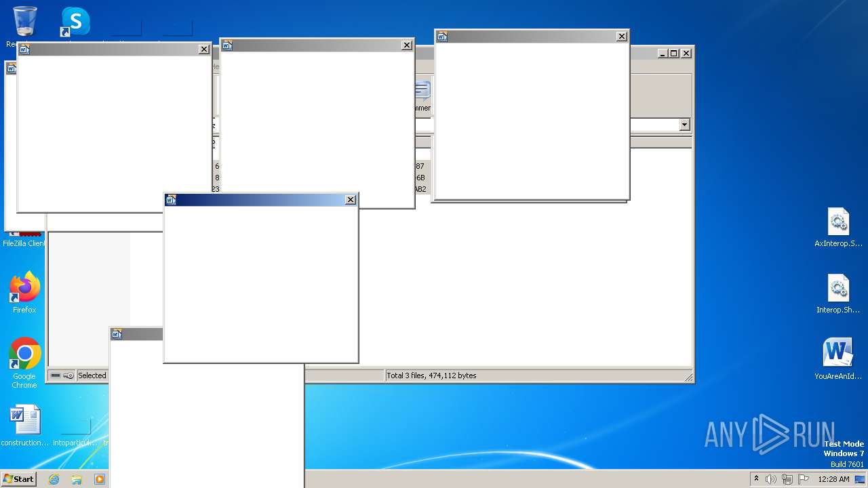Minimize the background file manager window
868x488 pixels.
(663, 53)
